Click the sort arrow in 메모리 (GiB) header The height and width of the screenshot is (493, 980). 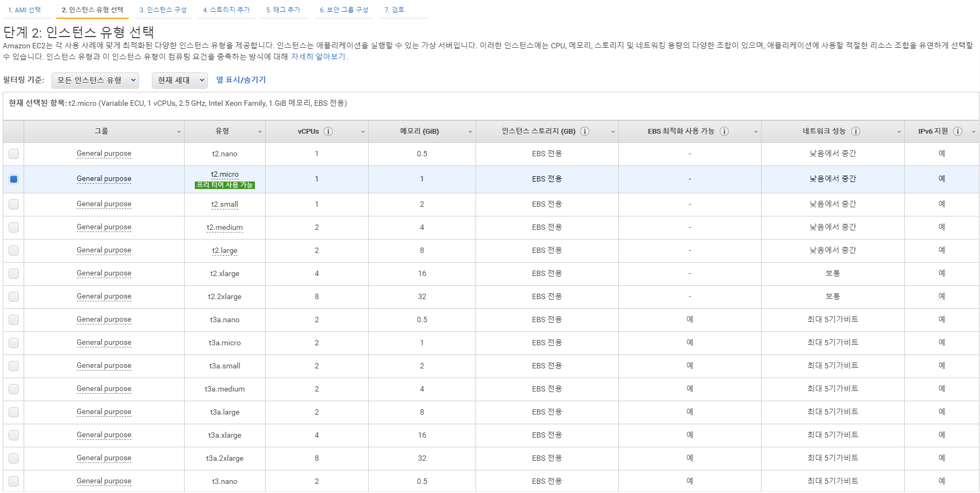click(470, 132)
